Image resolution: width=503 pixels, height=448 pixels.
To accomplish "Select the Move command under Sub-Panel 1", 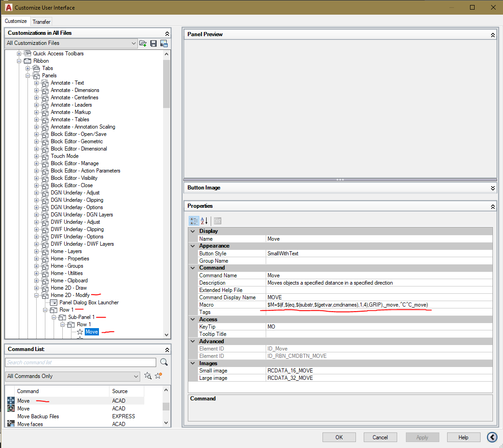I will pos(92,331).
